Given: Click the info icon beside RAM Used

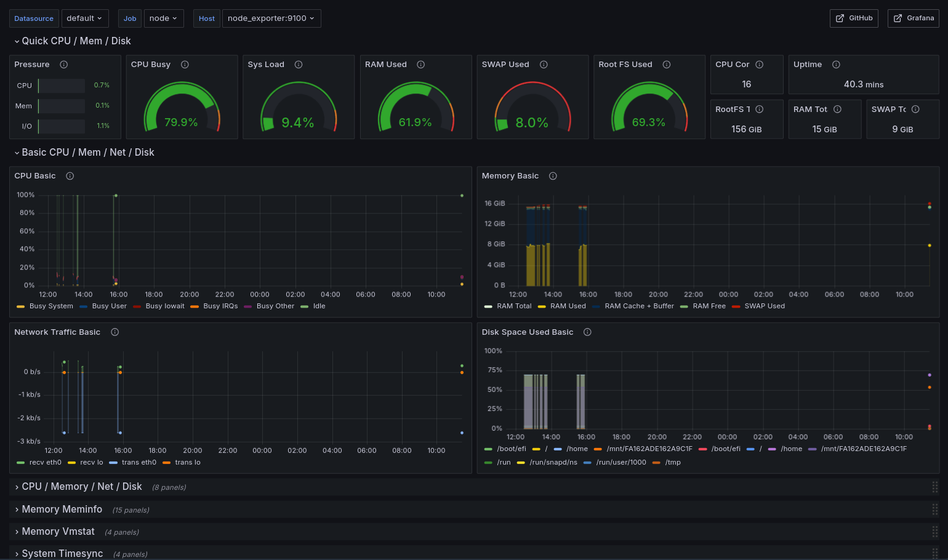Looking at the screenshot, I should tap(421, 65).
